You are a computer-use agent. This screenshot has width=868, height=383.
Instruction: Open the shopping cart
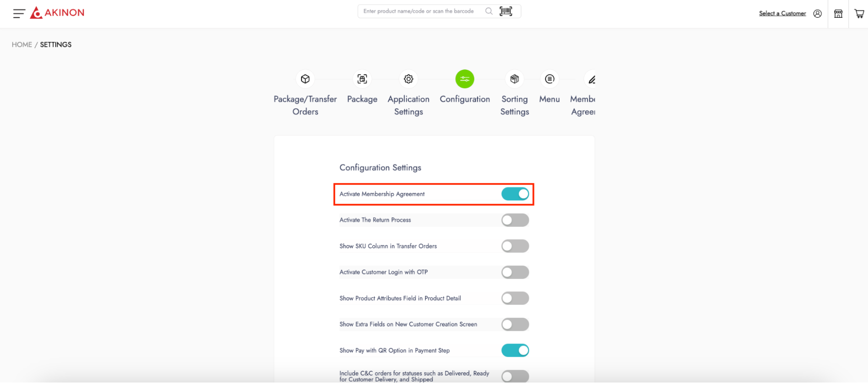click(859, 13)
